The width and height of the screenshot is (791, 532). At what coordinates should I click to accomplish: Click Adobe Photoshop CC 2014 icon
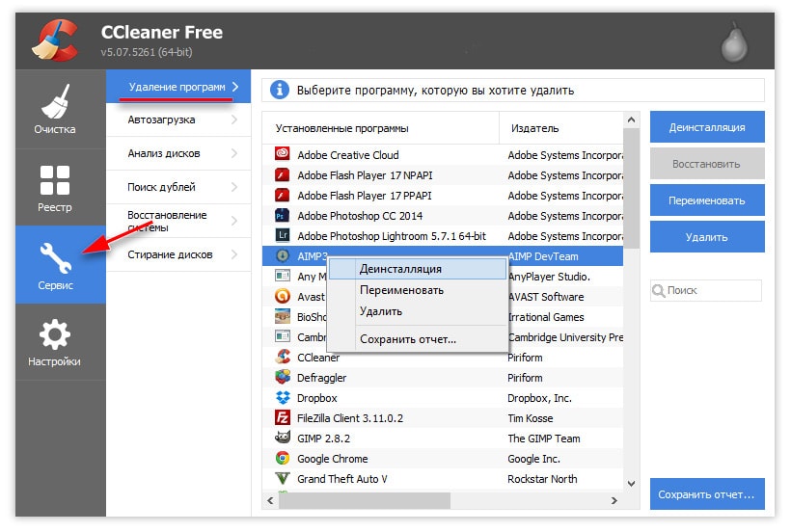(x=282, y=215)
